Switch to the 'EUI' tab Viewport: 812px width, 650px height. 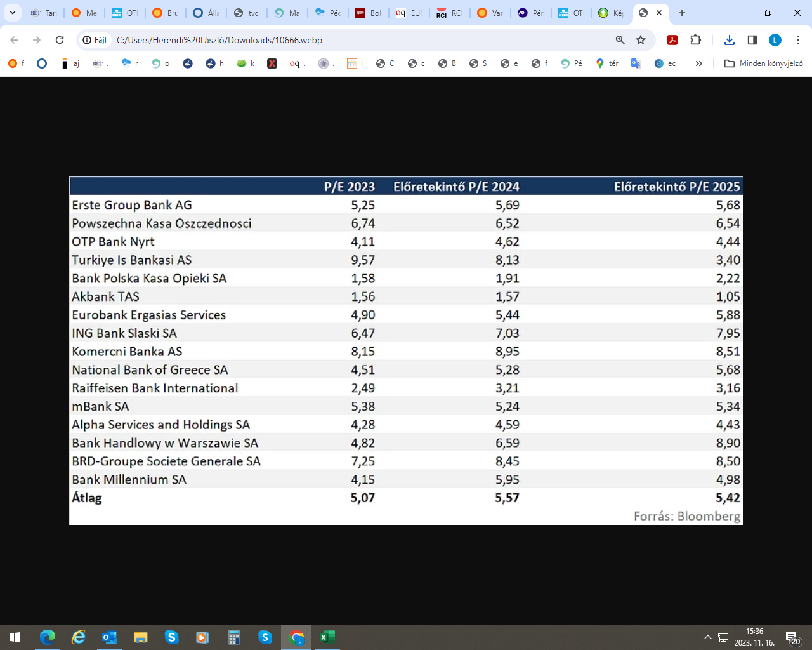(x=409, y=13)
